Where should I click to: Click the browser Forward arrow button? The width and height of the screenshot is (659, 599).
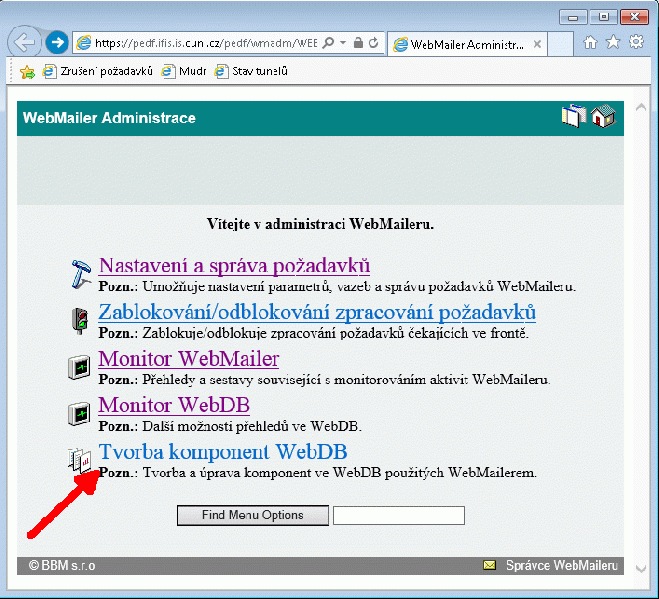(57, 42)
